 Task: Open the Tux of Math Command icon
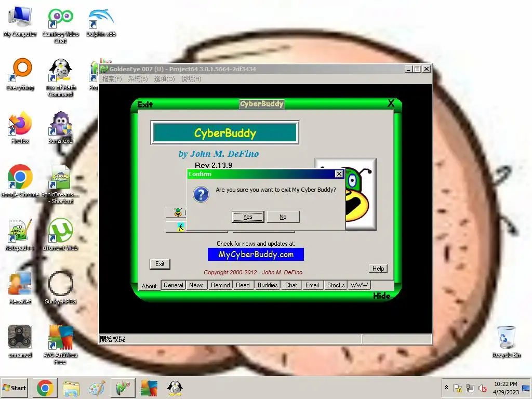(x=60, y=78)
